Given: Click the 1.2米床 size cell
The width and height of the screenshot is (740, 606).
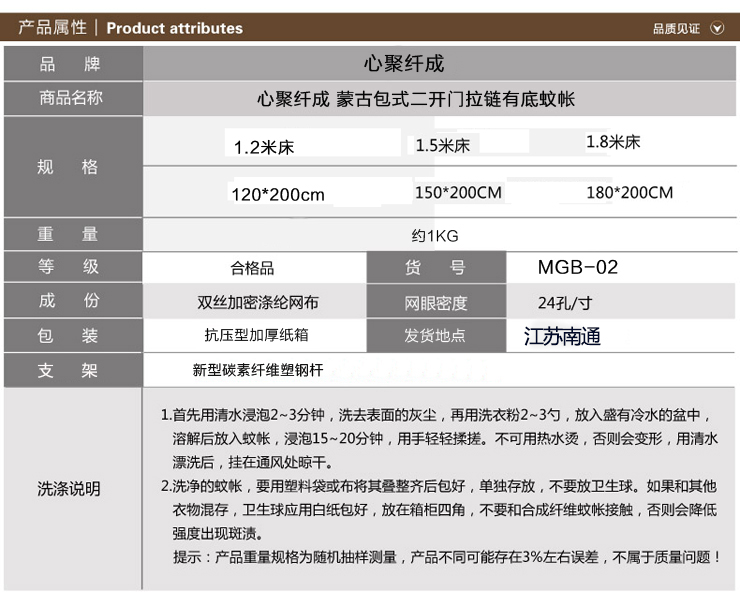Looking at the screenshot, I should tap(264, 147).
